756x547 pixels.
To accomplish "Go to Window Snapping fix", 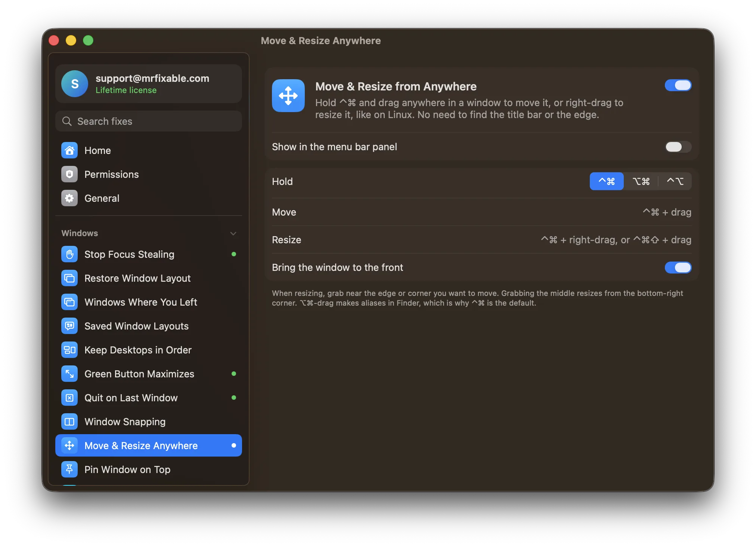I will click(149, 422).
